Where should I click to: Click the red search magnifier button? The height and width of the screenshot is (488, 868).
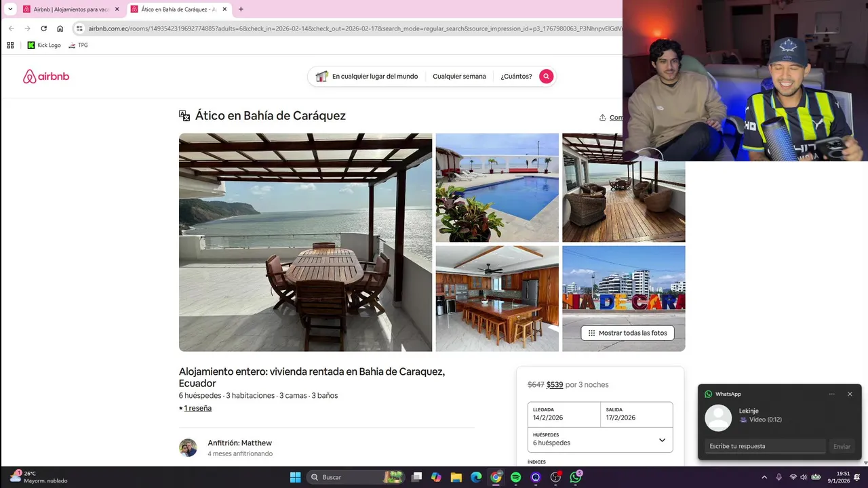pos(547,77)
